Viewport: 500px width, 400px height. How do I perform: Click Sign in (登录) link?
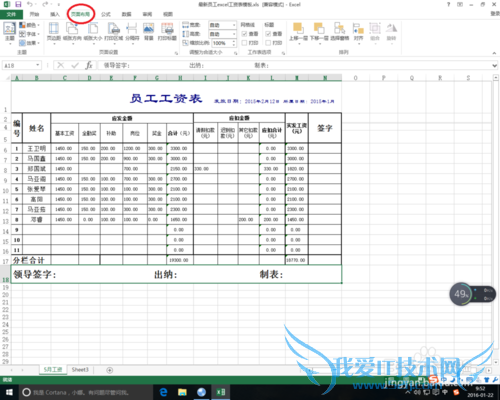tap(495, 14)
